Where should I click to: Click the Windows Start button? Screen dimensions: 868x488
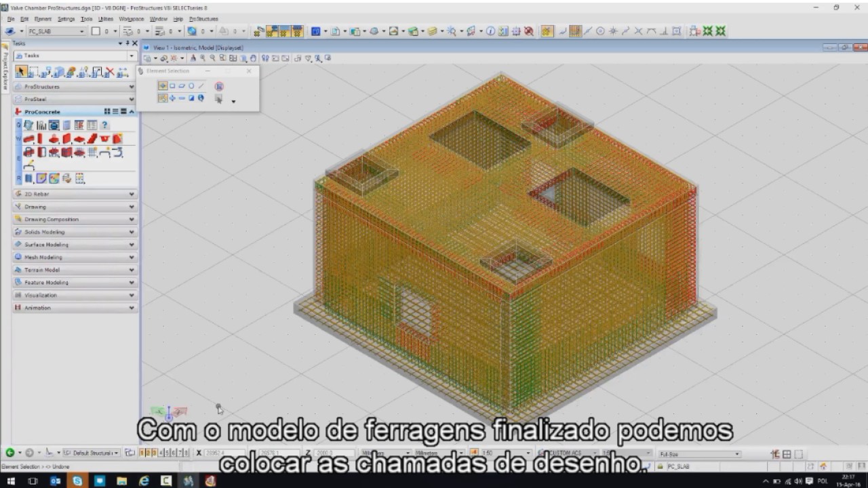[x=11, y=481]
